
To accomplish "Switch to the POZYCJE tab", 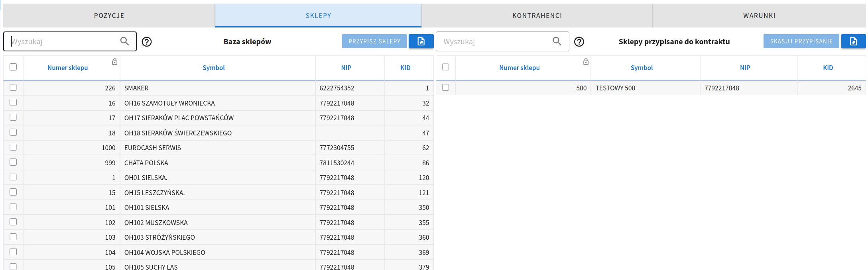I will [109, 16].
